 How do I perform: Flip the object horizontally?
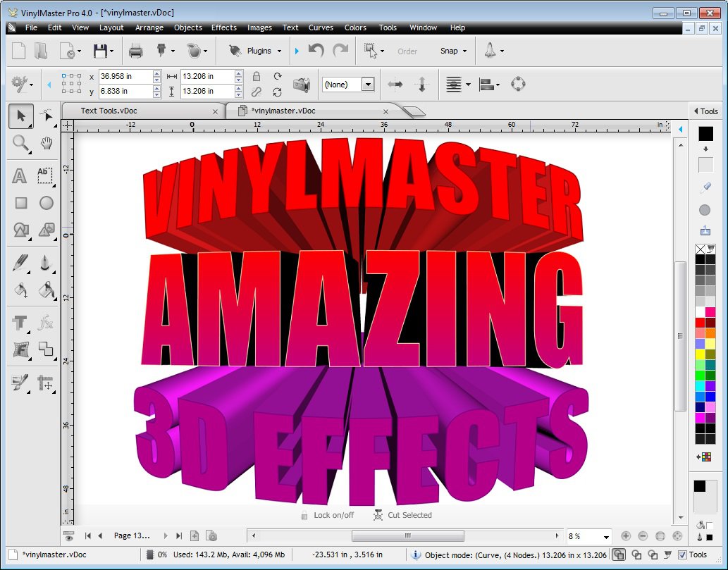pos(395,85)
